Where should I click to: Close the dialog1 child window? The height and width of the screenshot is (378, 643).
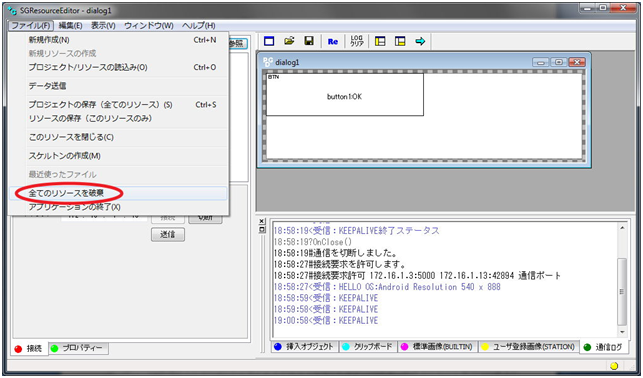point(577,62)
